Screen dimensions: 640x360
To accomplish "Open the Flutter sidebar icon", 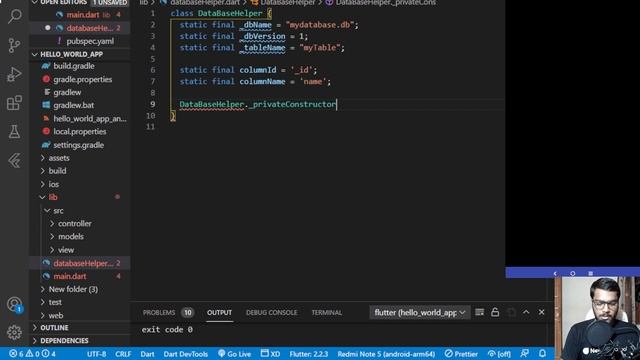I will tap(14, 160).
